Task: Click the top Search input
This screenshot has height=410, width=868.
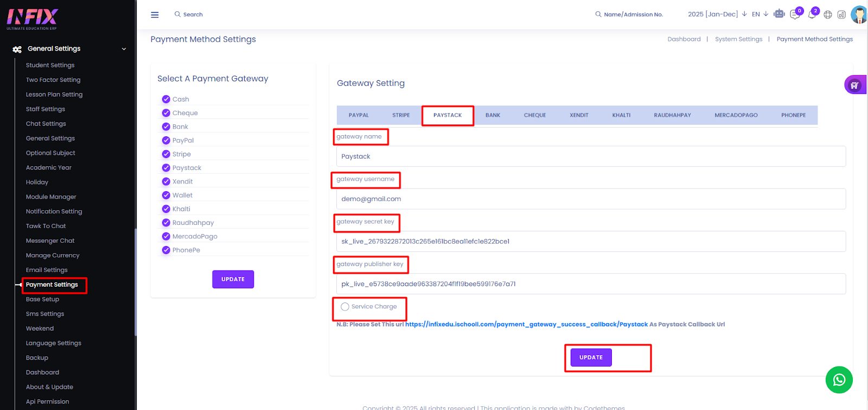Action: point(193,15)
